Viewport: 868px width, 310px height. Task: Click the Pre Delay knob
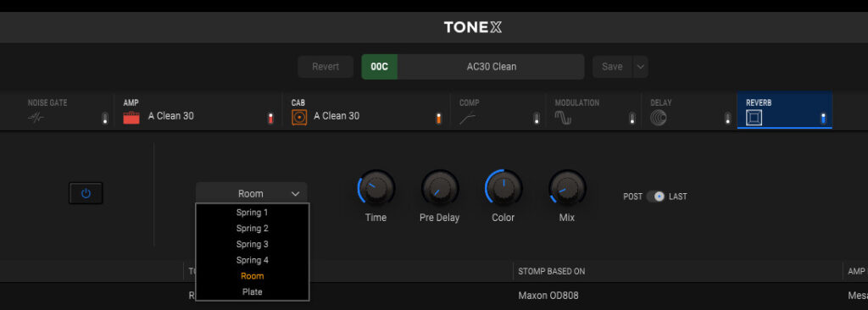(x=440, y=188)
